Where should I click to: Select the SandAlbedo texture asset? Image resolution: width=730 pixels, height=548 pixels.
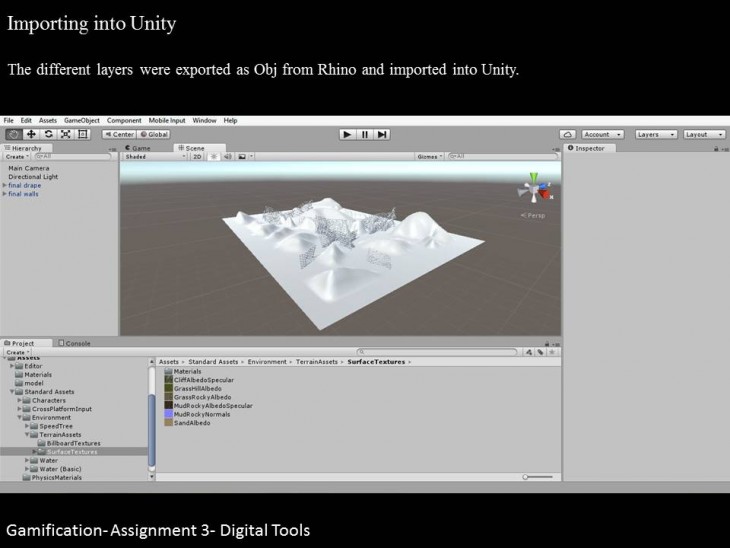191,423
